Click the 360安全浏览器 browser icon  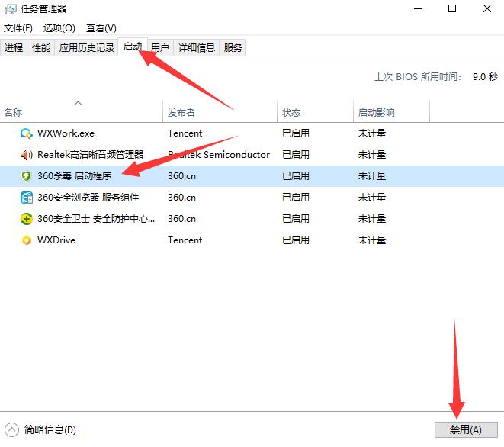click(26, 198)
